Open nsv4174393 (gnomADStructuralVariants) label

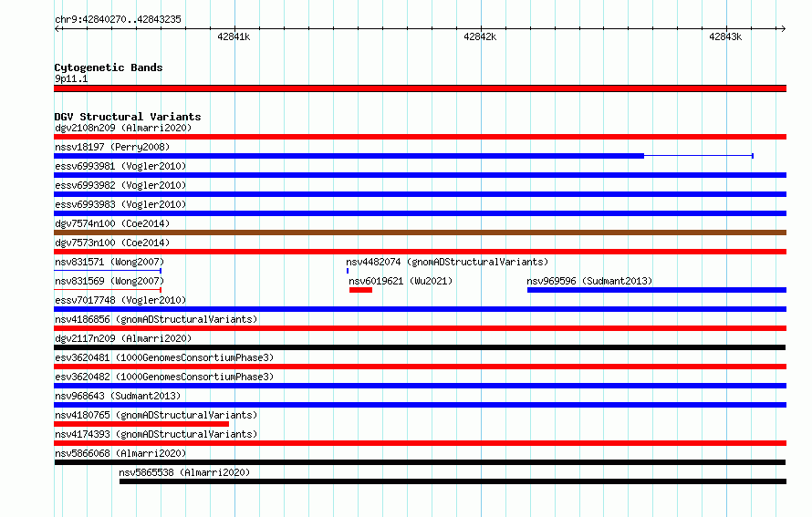click(156, 434)
